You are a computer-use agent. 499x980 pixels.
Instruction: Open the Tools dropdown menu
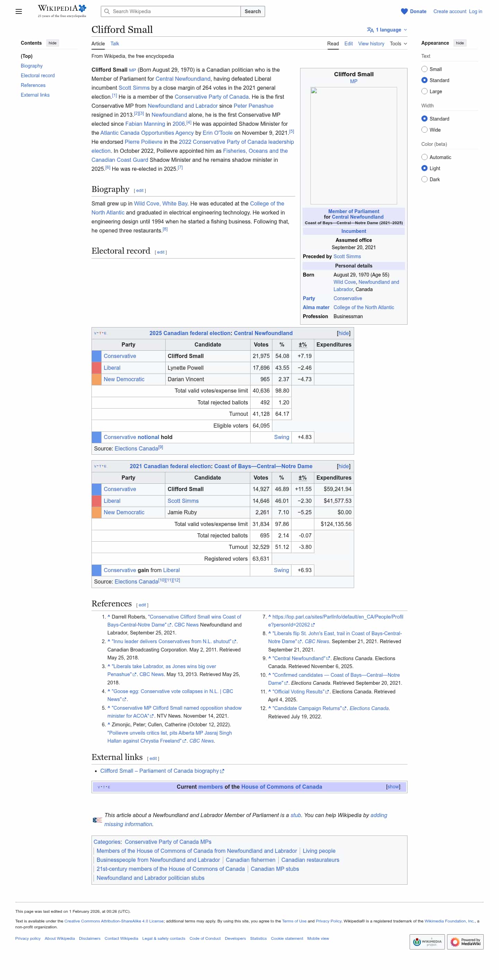click(x=398, y=44)
